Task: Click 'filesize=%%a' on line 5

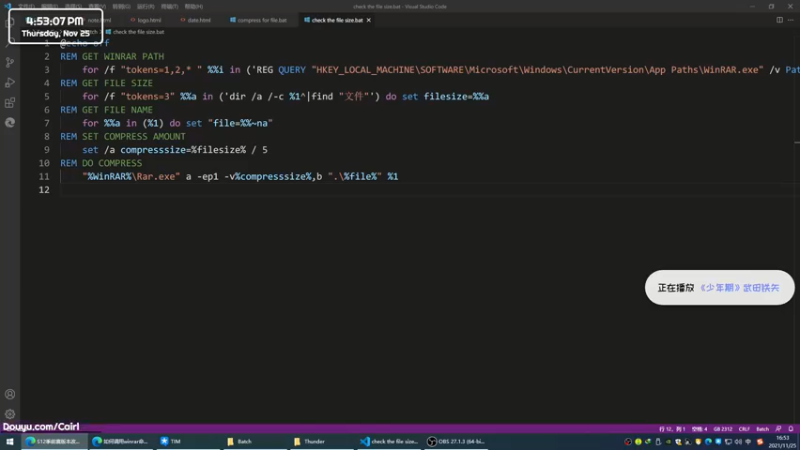Action: point(457,96)
